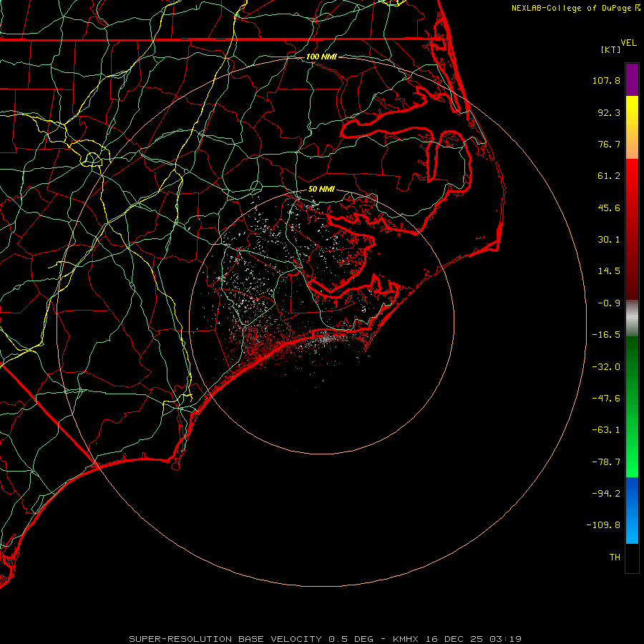
Task: Select the -47.6 legend value
Action: [x=606, y=399]
